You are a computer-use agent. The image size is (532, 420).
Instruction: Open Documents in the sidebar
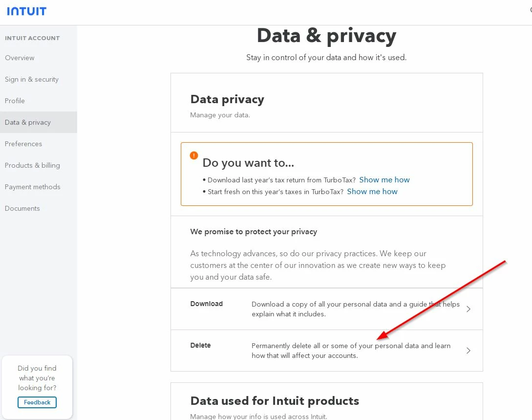(x=22, y=208)
